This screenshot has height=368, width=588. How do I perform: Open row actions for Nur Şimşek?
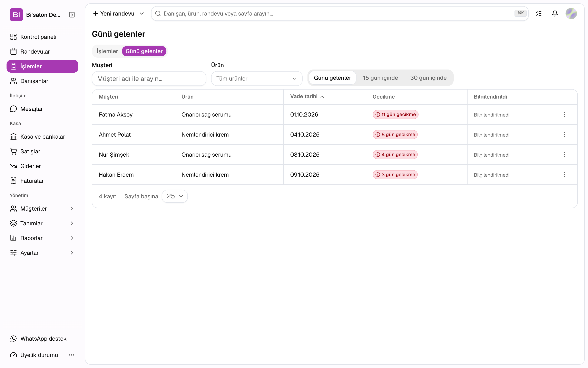(564, 155)
